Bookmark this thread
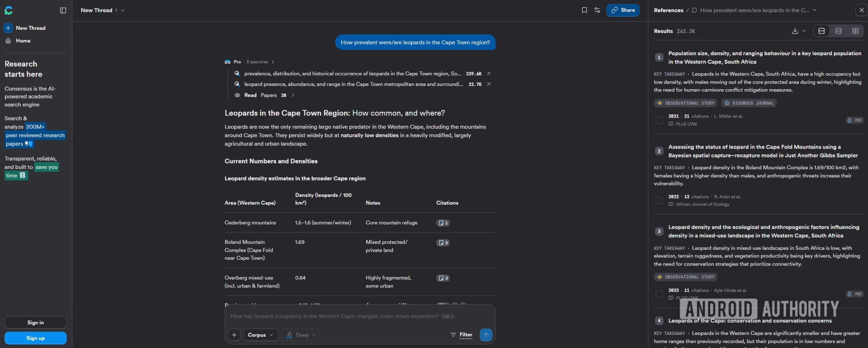This screenshot has height=348, width=868. point(584,10)
